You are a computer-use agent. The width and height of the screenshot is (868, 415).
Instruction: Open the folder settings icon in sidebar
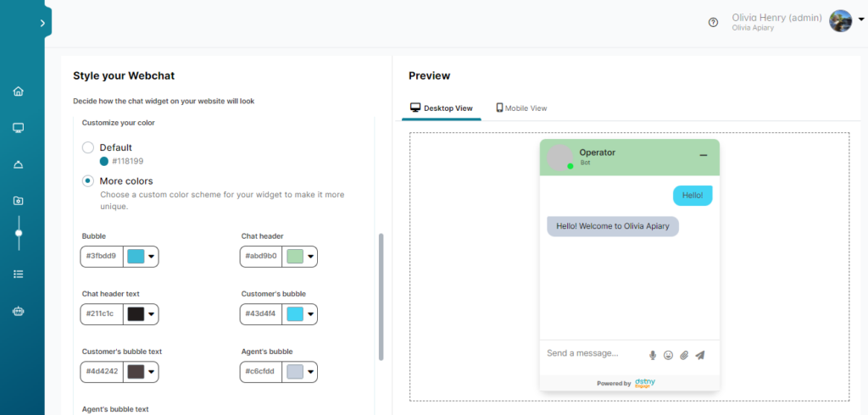point(19,201)
